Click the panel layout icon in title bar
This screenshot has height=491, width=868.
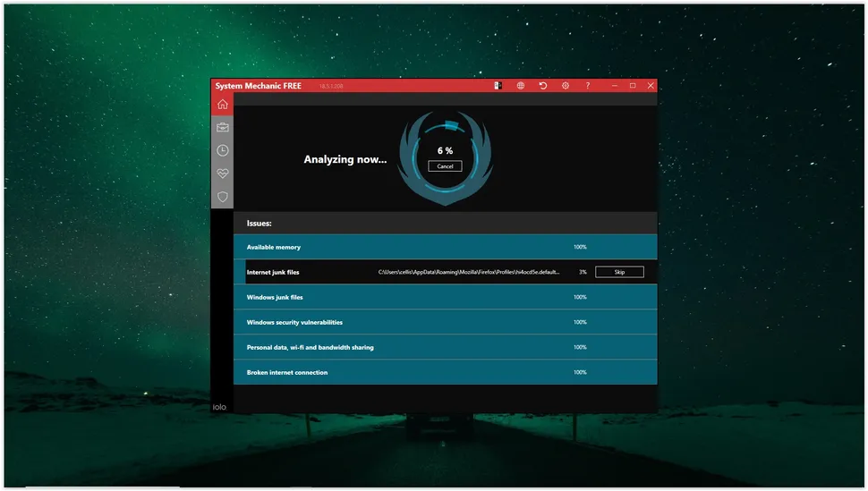coord(498,86)
